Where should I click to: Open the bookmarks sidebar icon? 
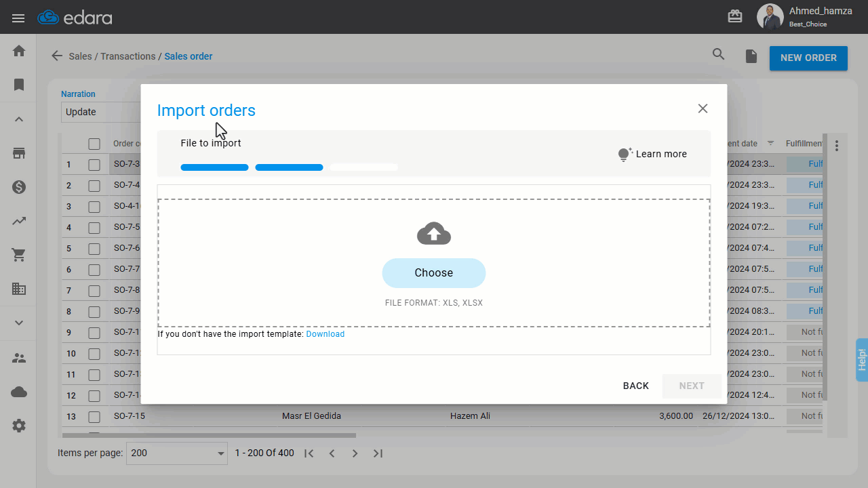pyautogui.click(x=19, y=85)
